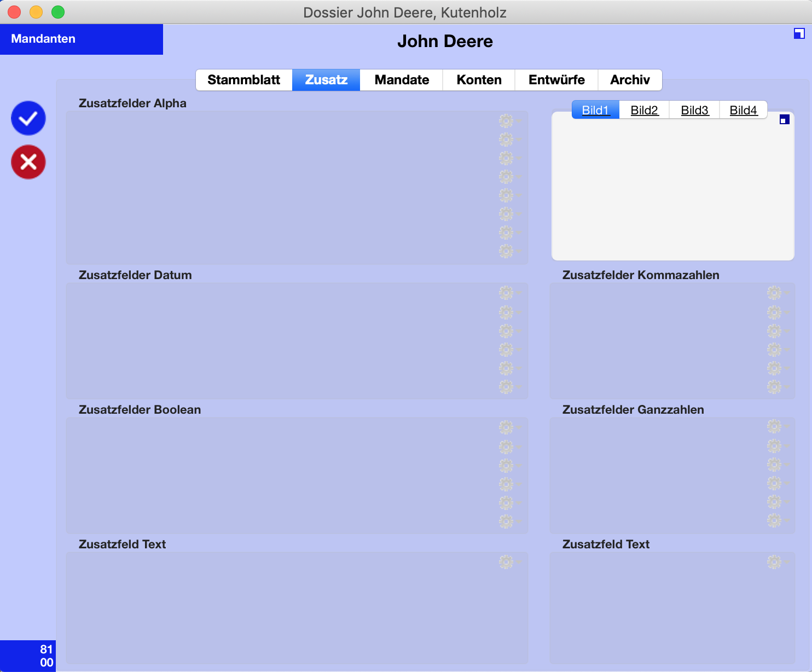The height and width of the screenshot is (672, 812).
Task: Click the Zusatzfelder Alpha label
Action: click(x=132, y=103)
